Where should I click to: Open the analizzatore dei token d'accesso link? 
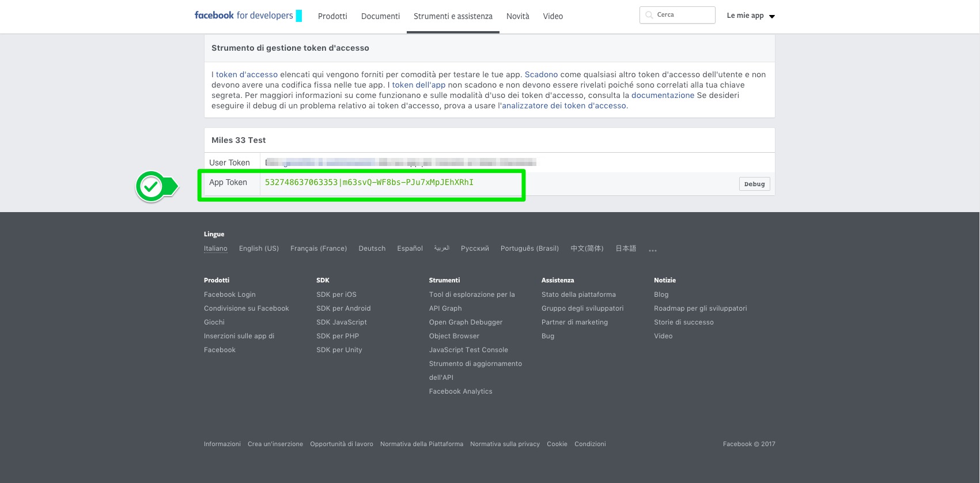[564, 105]
